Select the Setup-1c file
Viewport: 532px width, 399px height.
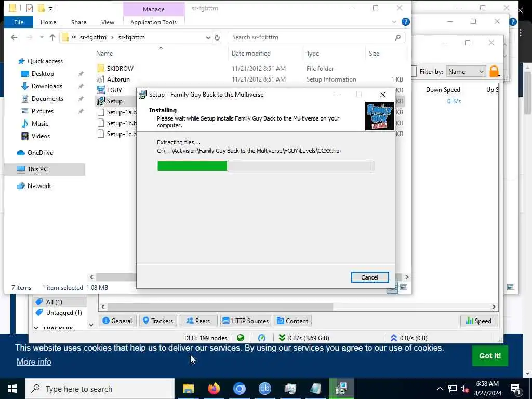tap(117, 134)
